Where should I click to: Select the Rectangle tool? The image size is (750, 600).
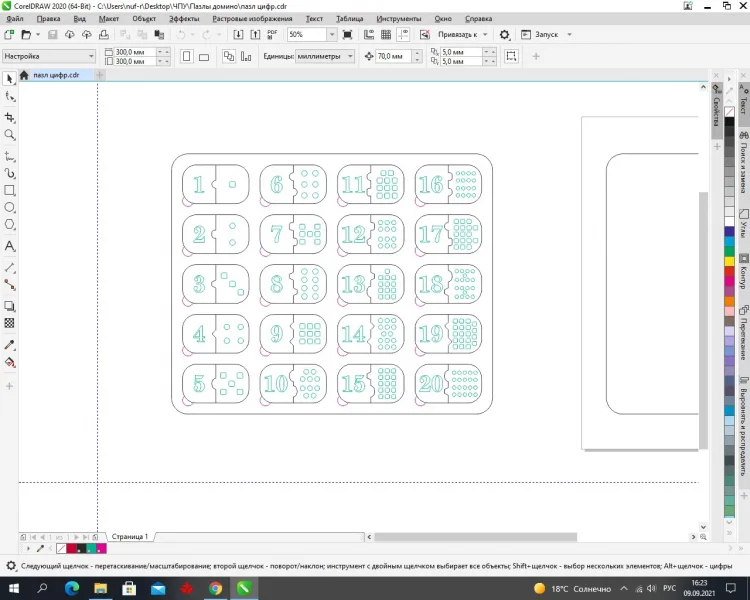(10, 190)
